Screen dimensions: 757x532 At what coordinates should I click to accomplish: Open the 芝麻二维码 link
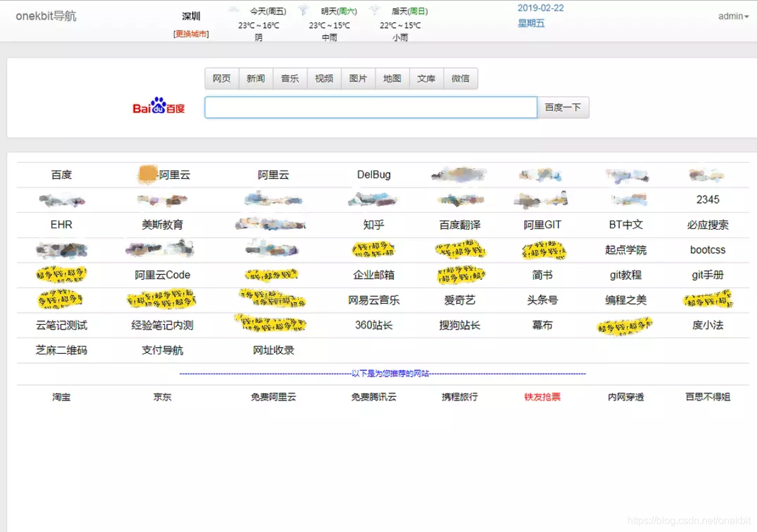[x=61, y=350]
